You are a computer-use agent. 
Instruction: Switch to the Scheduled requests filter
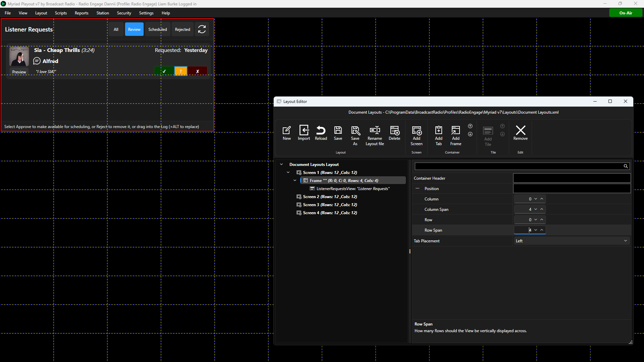(x=158, y=29)
